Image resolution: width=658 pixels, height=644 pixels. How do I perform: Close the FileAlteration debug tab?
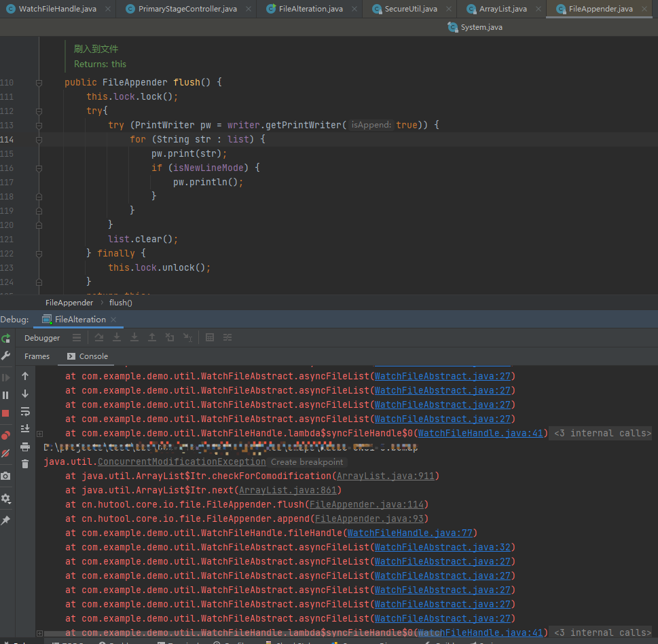[113, 320]
